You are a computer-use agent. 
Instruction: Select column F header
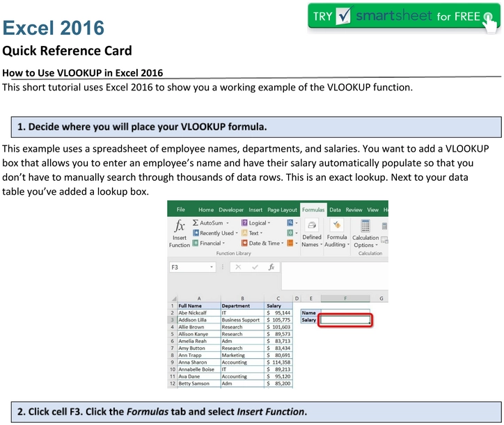pyautogui.click(x=345, y=298)
